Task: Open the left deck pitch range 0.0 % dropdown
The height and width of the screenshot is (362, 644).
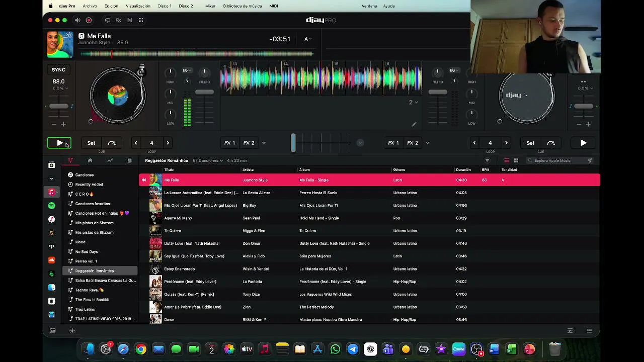Action: 60,88
